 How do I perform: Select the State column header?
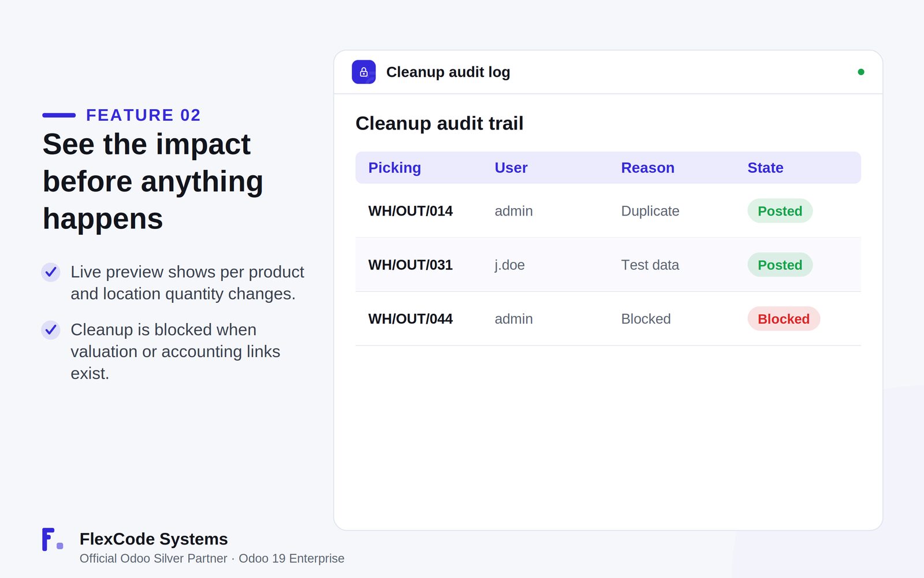click(765, 168)
